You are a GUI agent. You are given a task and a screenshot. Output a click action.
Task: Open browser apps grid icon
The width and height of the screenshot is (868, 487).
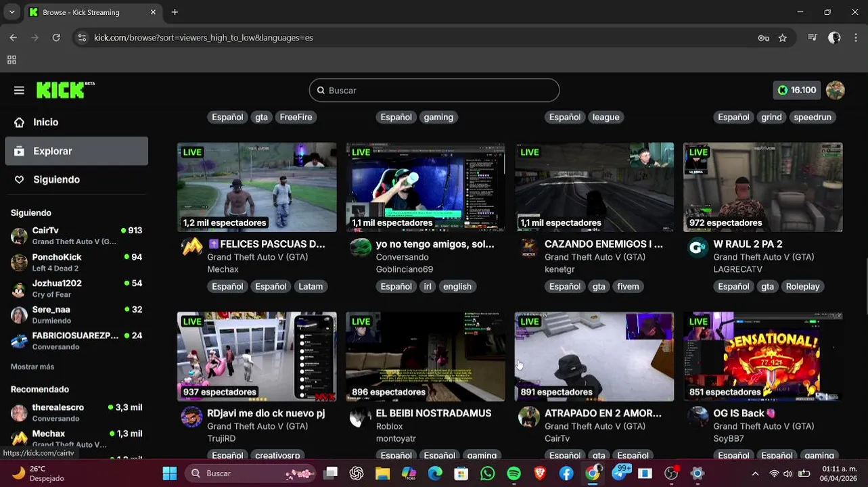12,60
